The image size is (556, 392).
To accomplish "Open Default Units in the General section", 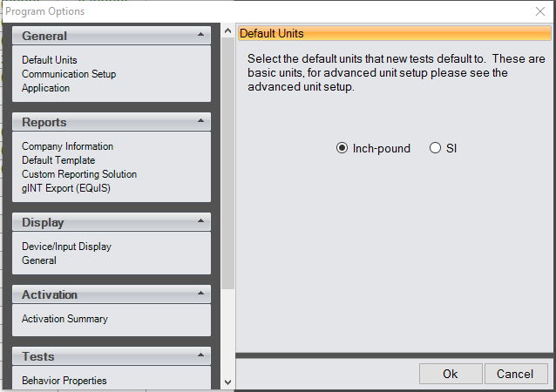I will coord(50,60).
